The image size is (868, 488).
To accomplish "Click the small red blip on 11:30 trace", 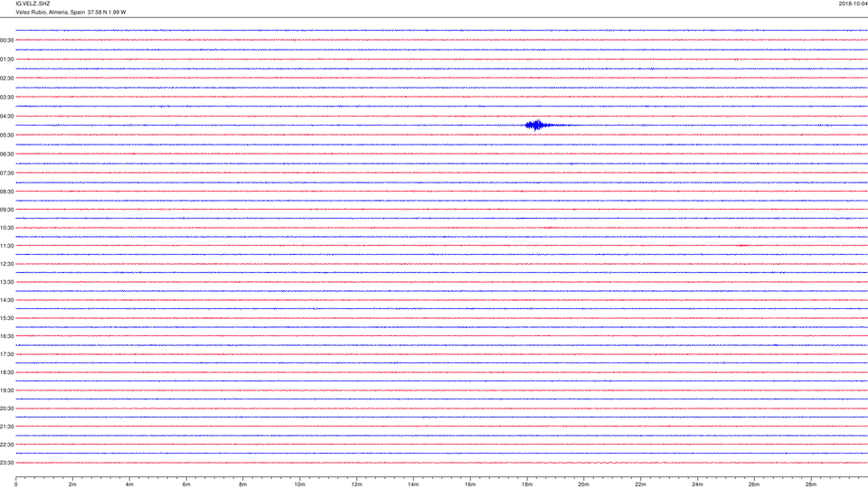I will (x=742, y=245).
